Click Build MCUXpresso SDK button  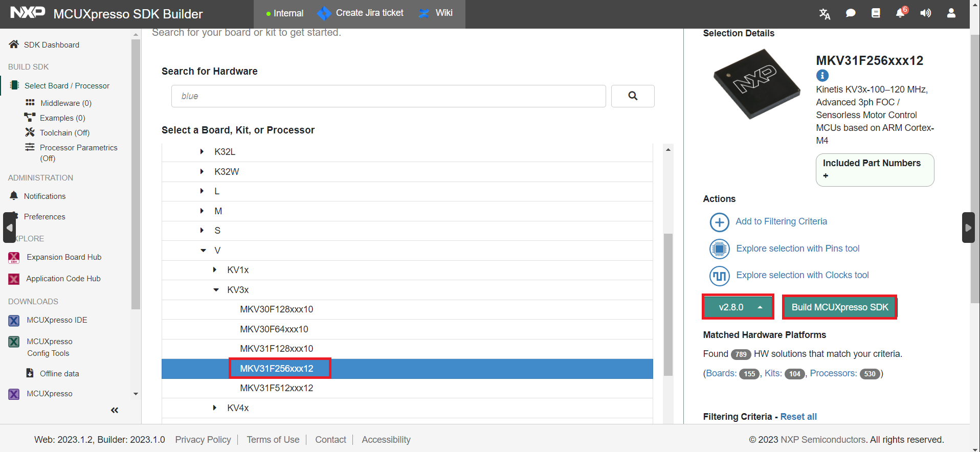pyautogui.click(x=840, y=307)
